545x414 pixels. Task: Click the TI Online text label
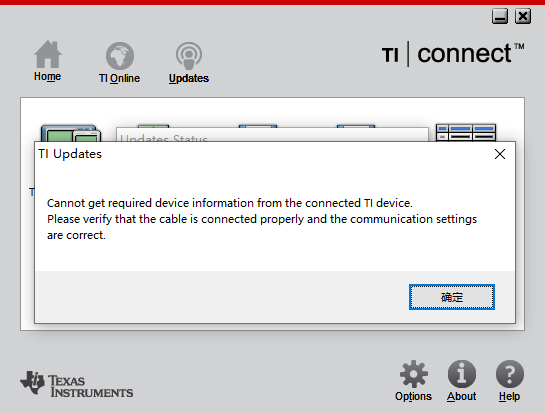tap(119, 78)
